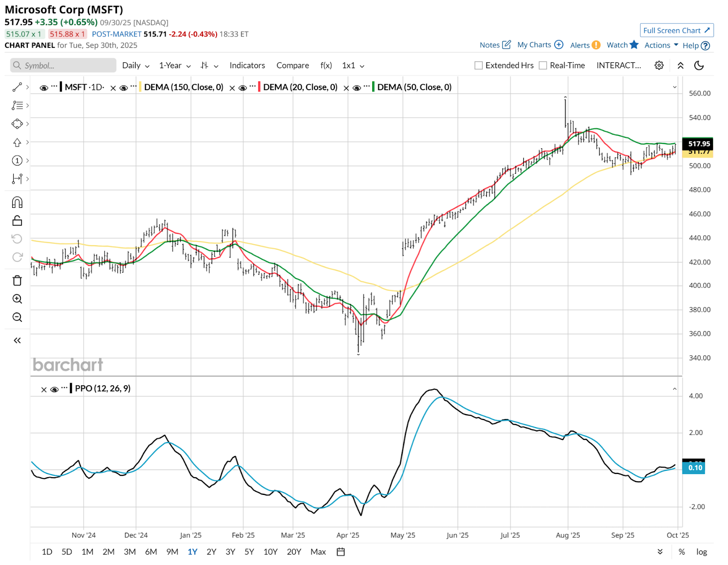Toggle the log scale
The height and width of the screenshot is (565, 728).
tap(702, 552)
